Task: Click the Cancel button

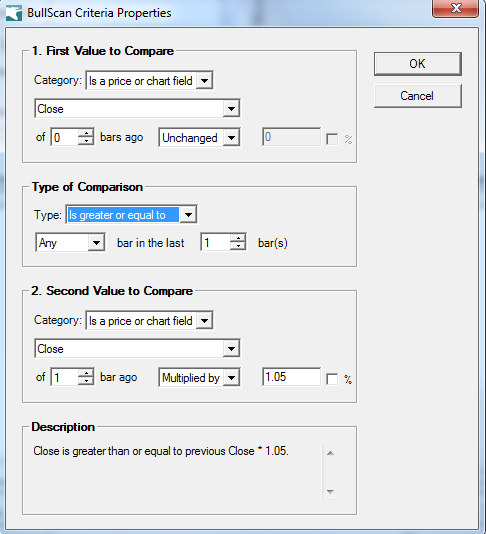Action: [418, 96]
